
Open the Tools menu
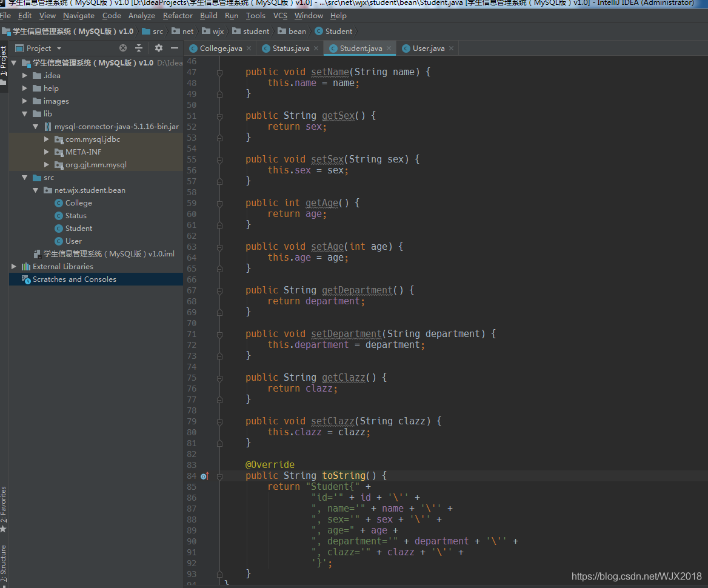click(256, 16)
